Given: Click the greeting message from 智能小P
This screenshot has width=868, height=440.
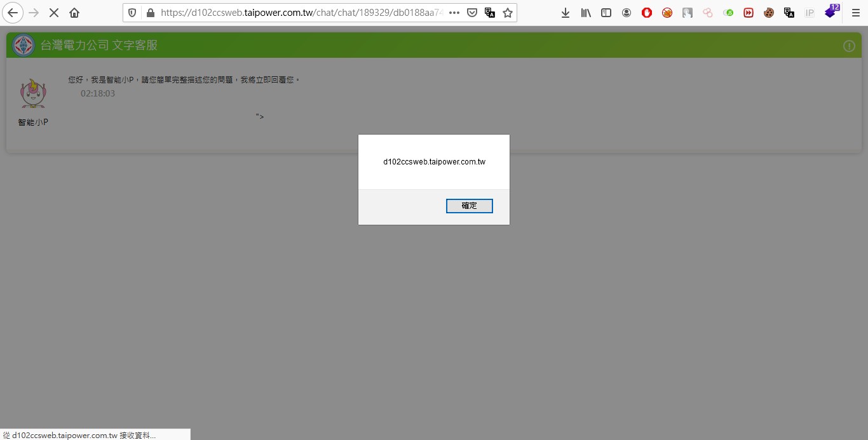Looking at the screenshot, I should click(184, 80).
